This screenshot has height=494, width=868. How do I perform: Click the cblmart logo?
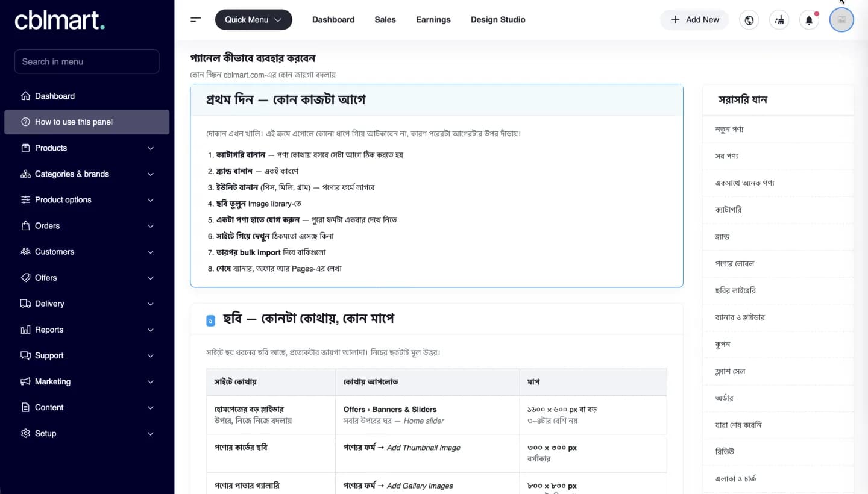pos(60,20)
